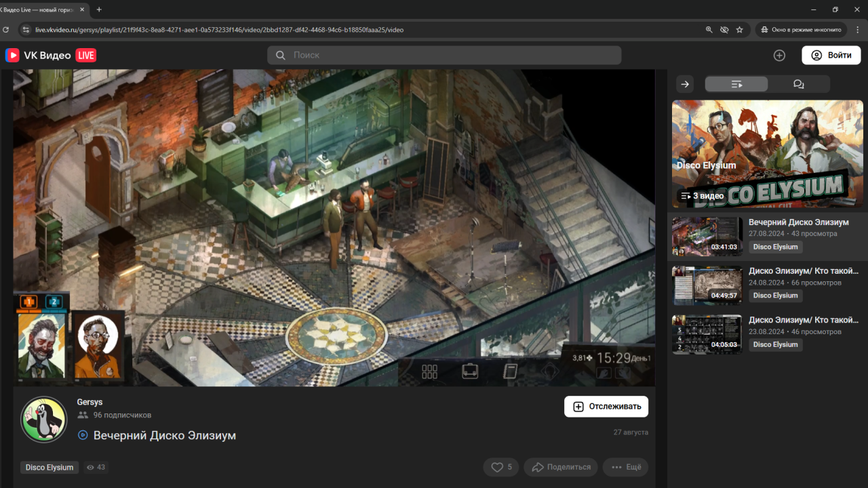
Task: Click the VK Видео Live logo
Action: 51,56
